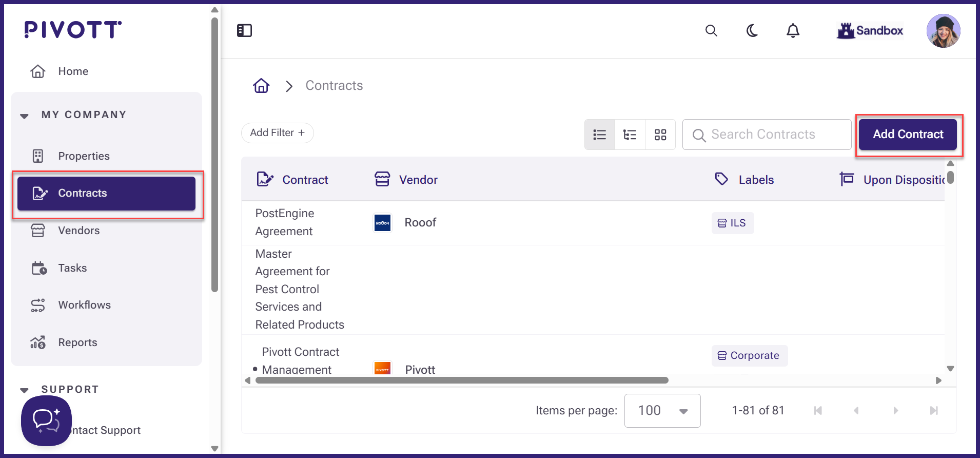980x458 pixels.
Task: Click the home breadcrumb icon
Action: tap(261, 86)
